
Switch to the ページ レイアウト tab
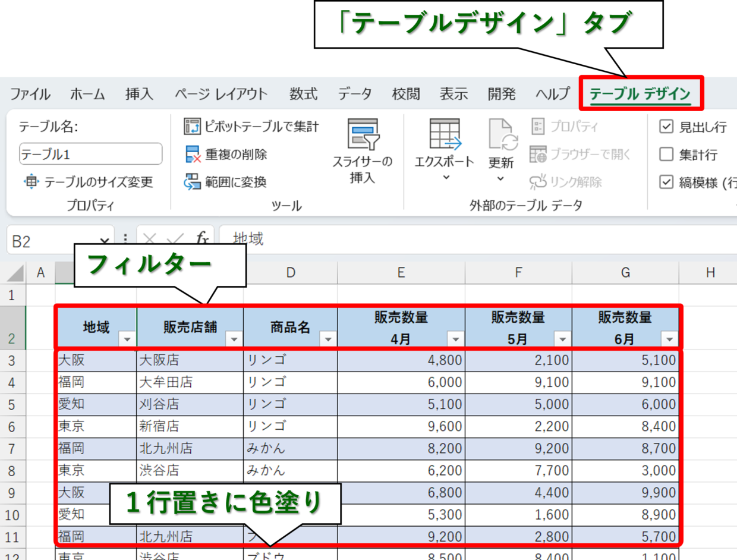pyautogui.click(x=221, y=94)
